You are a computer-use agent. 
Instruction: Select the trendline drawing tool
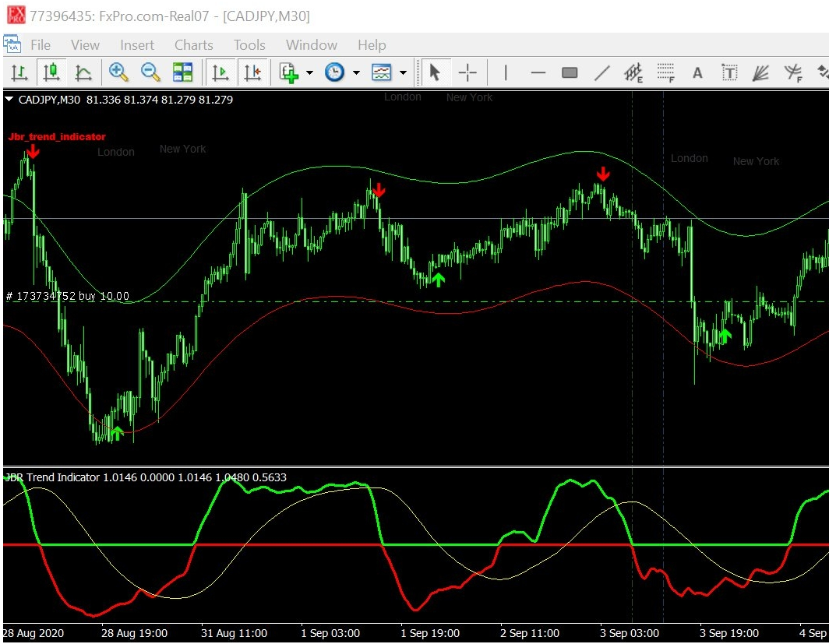[x=601, y=73]
